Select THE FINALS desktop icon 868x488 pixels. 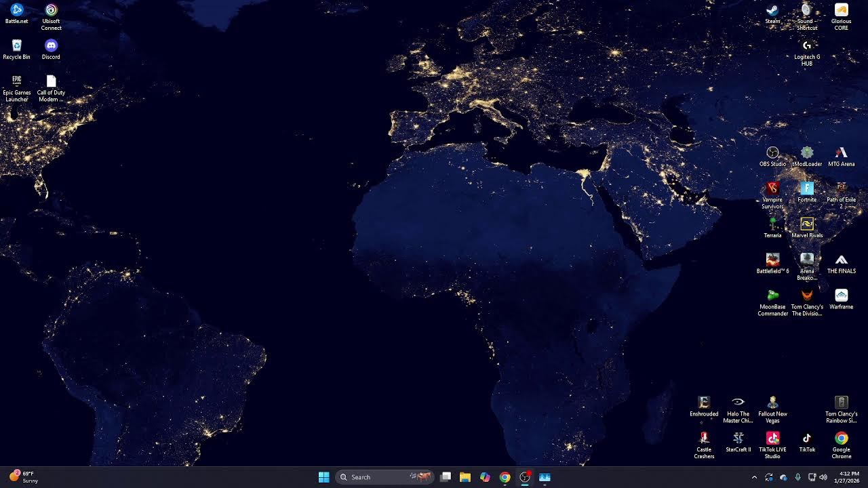[841, 264]
